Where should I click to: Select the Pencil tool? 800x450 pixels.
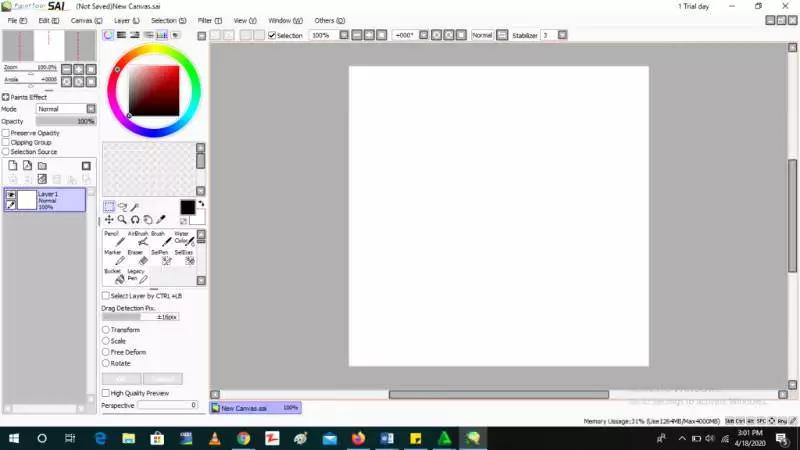coord(119,239)
